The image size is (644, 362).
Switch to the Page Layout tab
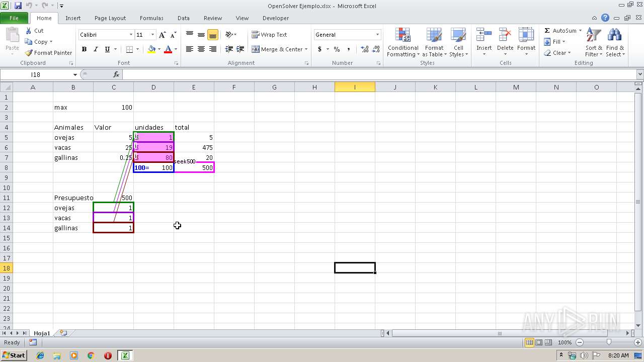110,18
